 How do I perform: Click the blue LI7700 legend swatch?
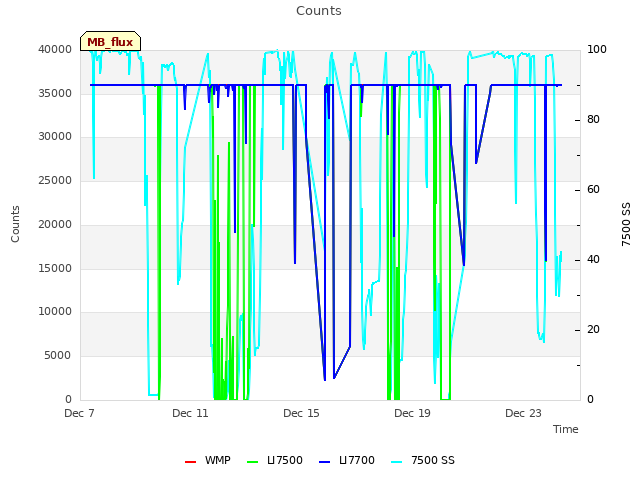tap(324, 462)
